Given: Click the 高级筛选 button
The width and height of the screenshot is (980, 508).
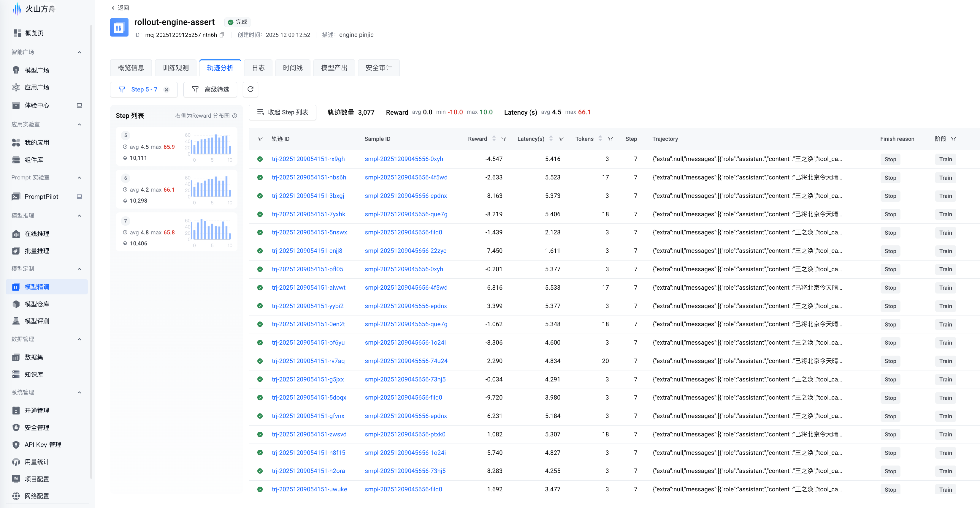Looking at the screenshot, I should 210,89.
